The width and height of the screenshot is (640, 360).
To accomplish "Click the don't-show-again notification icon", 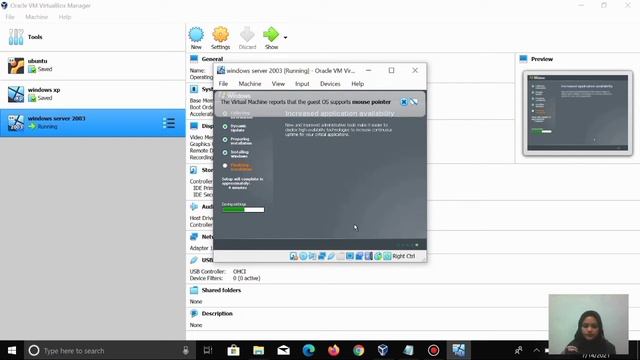I will click(x=414, y=102).
